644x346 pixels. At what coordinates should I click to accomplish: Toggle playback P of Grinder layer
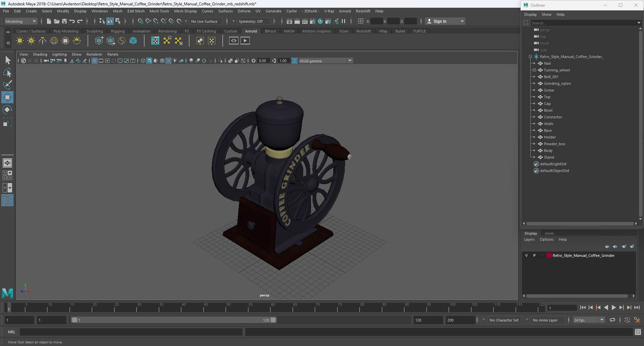pos(534,255)
